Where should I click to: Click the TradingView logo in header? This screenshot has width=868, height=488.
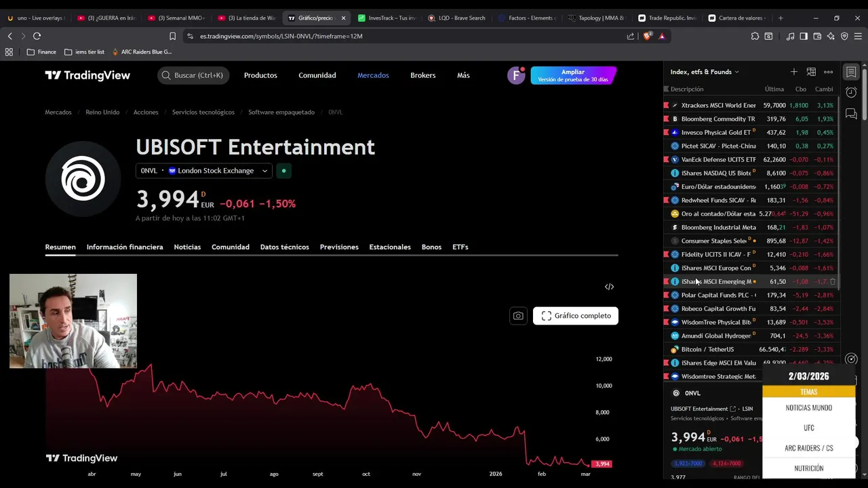coord(87,75)
